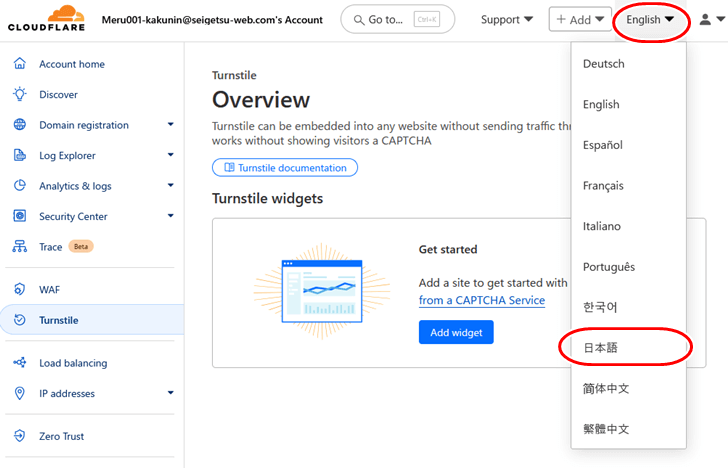The width and height of the screenshot is (728, 468).
Task: Click the Turnstile checkmark icon
Action: [20, 319]
